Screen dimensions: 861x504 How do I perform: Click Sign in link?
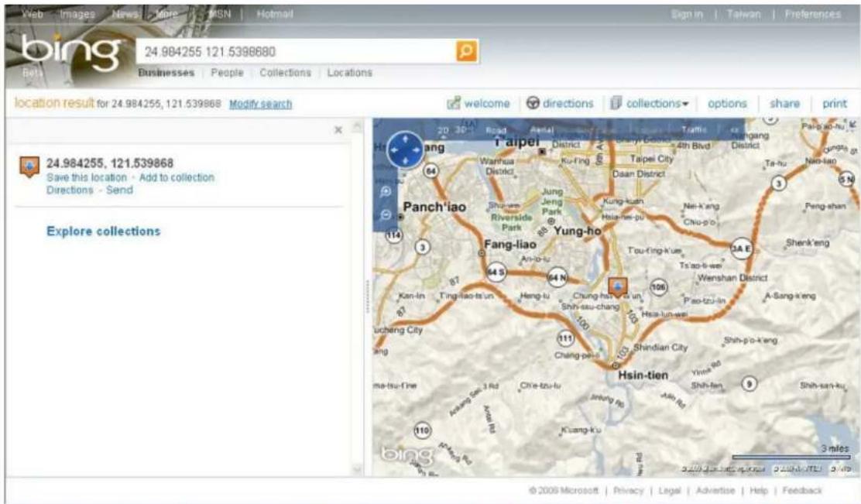(x=687, y=14)
